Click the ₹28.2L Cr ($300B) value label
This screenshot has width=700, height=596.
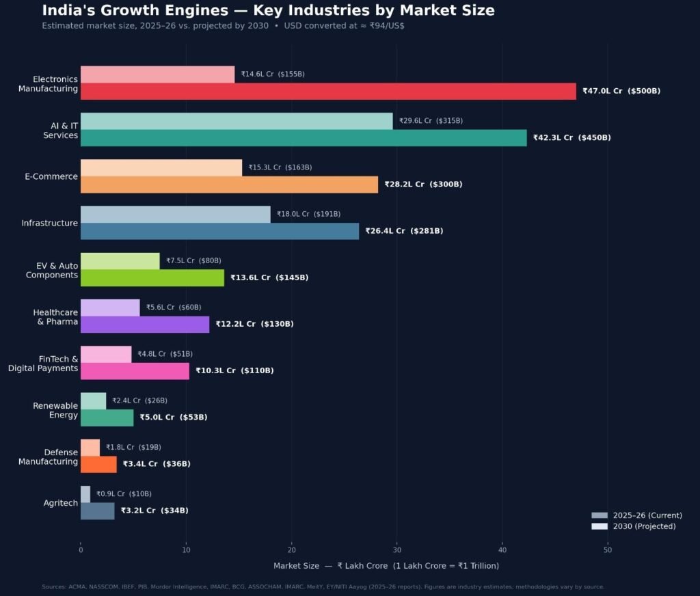click(x=423, y=185)
